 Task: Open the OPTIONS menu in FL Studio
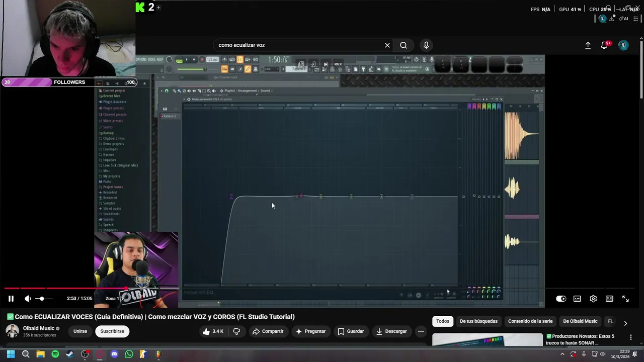(141, 59)
